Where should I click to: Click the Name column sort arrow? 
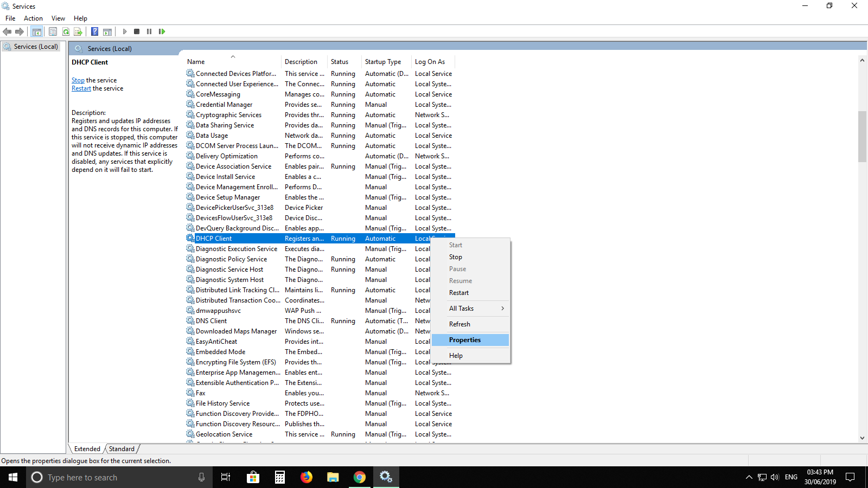[x=233, y=56]
